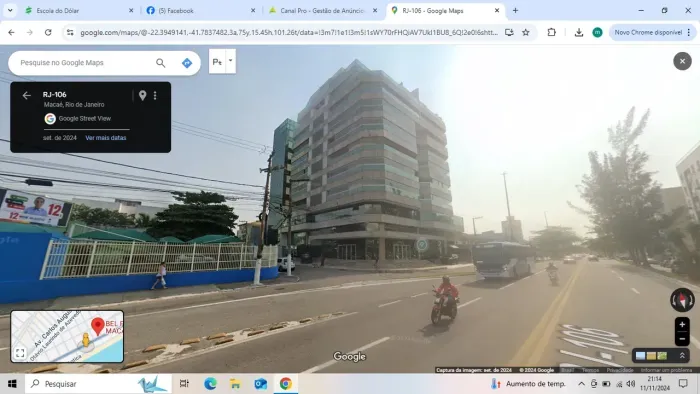Open Task View on the taskbar

tap(184, 384)
